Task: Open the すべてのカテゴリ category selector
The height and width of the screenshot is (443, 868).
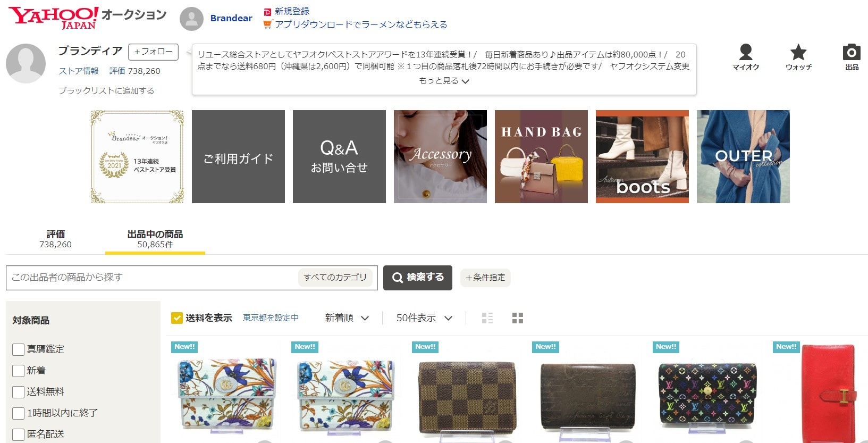Action: (335, 278)
